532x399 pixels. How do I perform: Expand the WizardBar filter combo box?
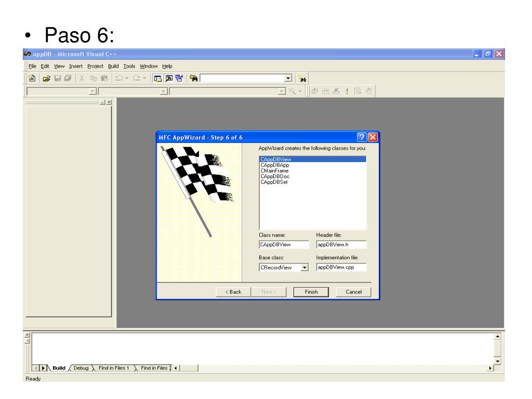pyautogui.click(x=164, y=91)
